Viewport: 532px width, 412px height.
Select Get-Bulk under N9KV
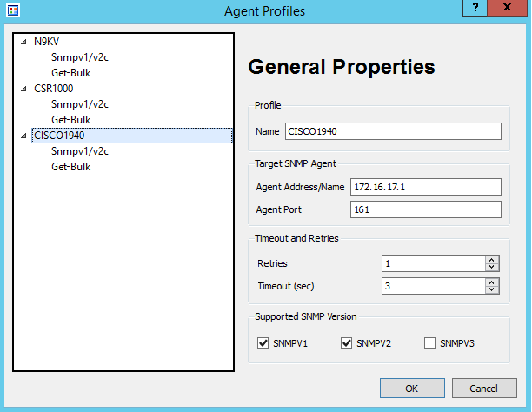[x=71, y=73]
